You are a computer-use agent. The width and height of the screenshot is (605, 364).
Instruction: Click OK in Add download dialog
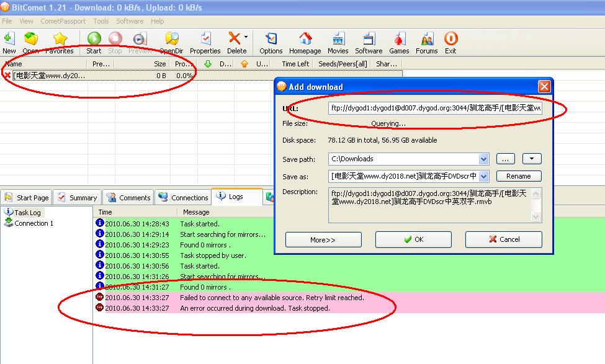coord(413,239)
